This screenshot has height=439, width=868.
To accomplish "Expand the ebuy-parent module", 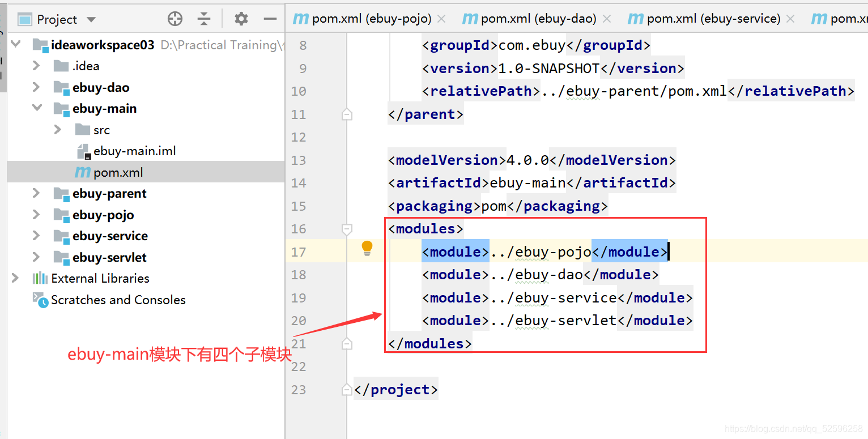I will pyautogui.click(x=36, y=193).
